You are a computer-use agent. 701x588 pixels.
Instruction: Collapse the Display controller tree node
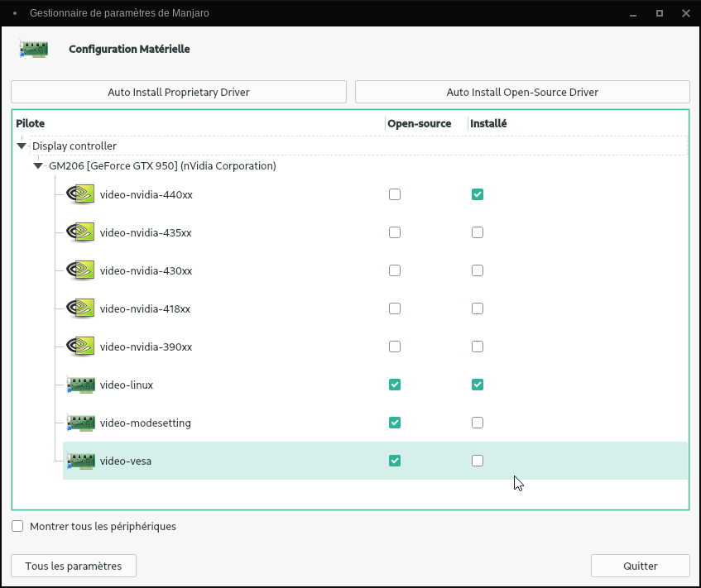21,146
